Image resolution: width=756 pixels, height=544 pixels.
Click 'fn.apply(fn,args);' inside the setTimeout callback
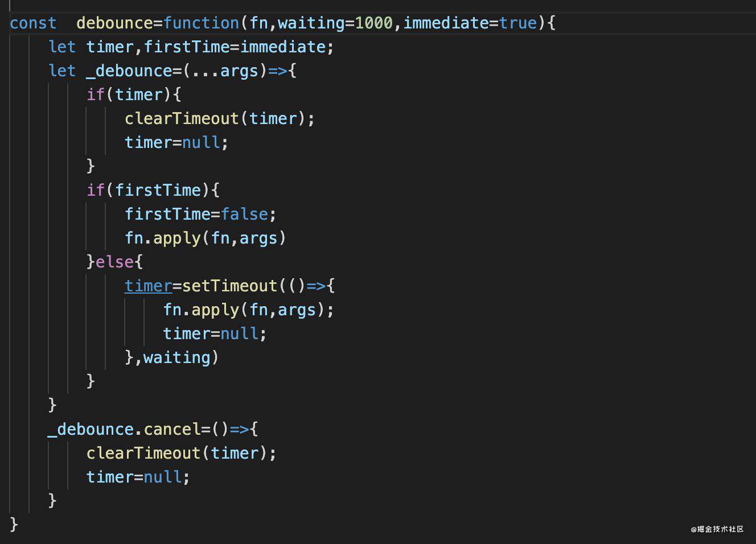point(249,310)
